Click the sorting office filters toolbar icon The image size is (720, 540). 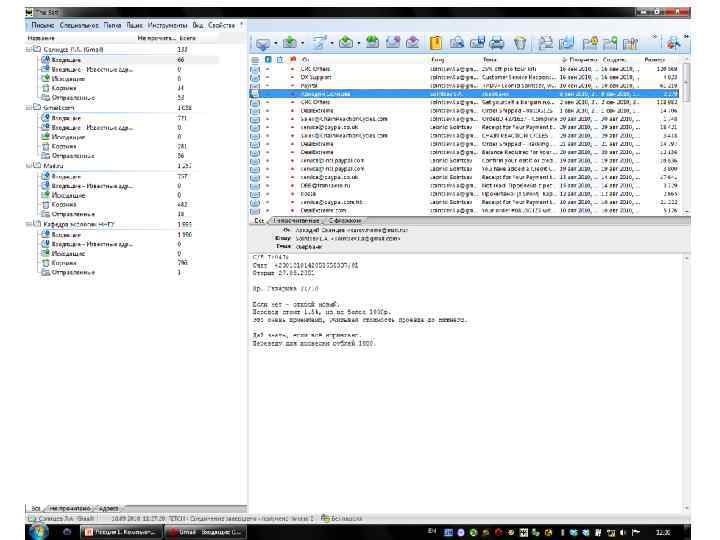(630, 43)
